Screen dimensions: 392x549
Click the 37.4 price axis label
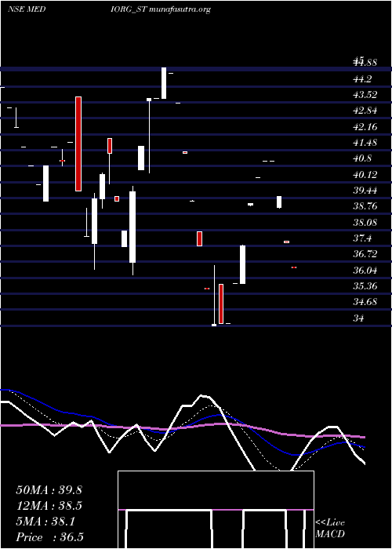tap(362, 238)
